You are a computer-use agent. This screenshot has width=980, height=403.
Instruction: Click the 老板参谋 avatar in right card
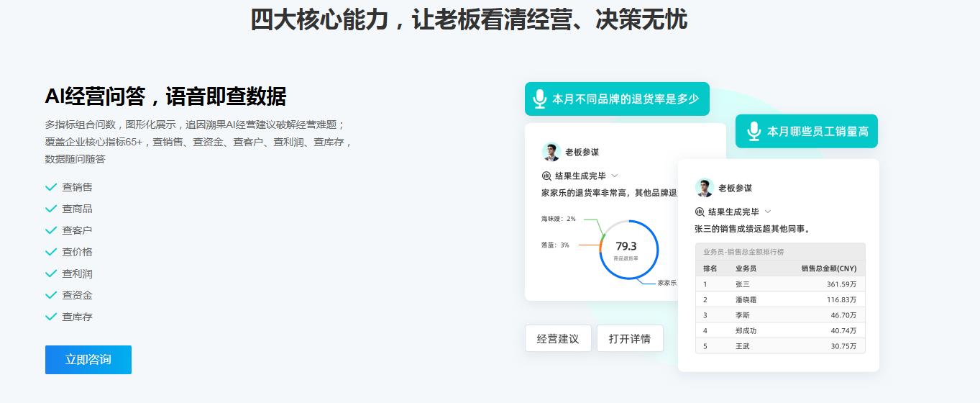tap(704, 188)
